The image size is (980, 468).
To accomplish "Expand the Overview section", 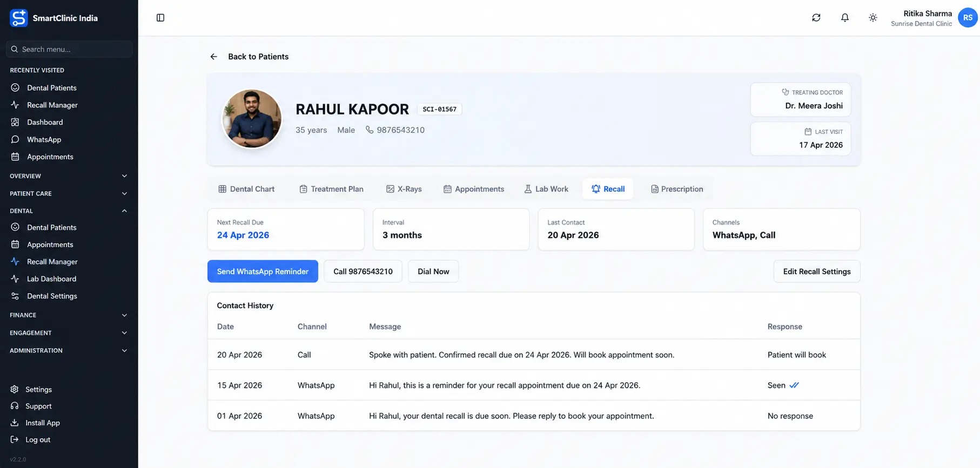I will pyautogui.click(x=69, y=176).
